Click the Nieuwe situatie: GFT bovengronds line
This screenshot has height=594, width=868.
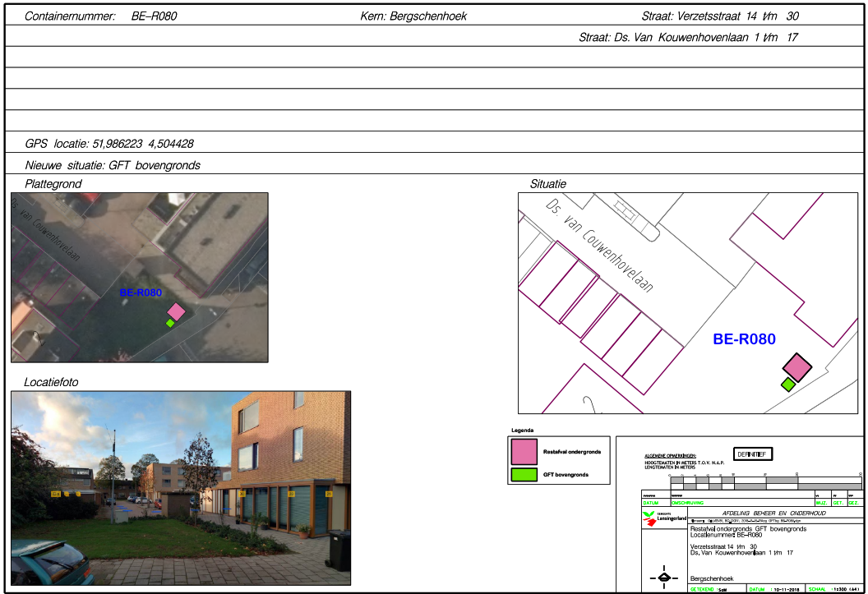tap(113, 165)
